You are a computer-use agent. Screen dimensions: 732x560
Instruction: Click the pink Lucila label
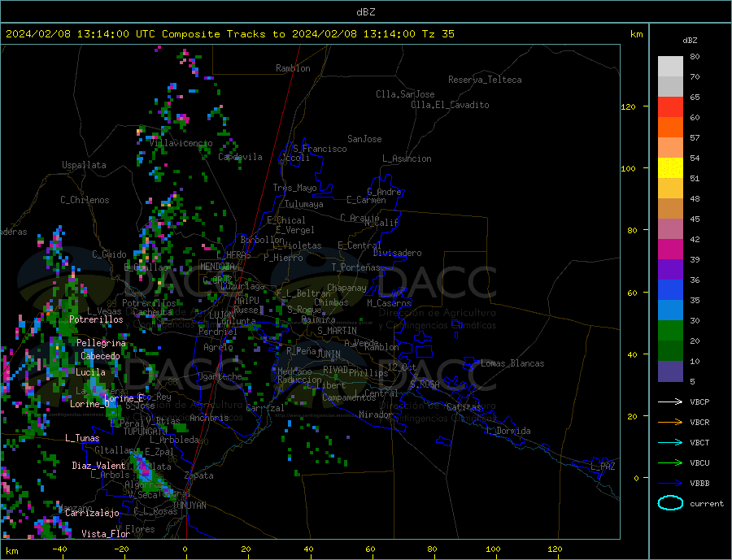coord(90,372)
